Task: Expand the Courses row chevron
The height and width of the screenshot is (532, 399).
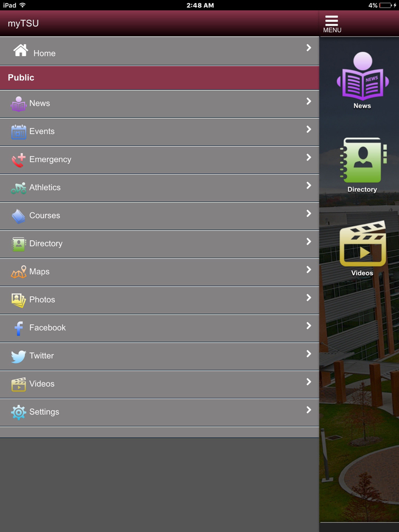Action: (308, 213)
